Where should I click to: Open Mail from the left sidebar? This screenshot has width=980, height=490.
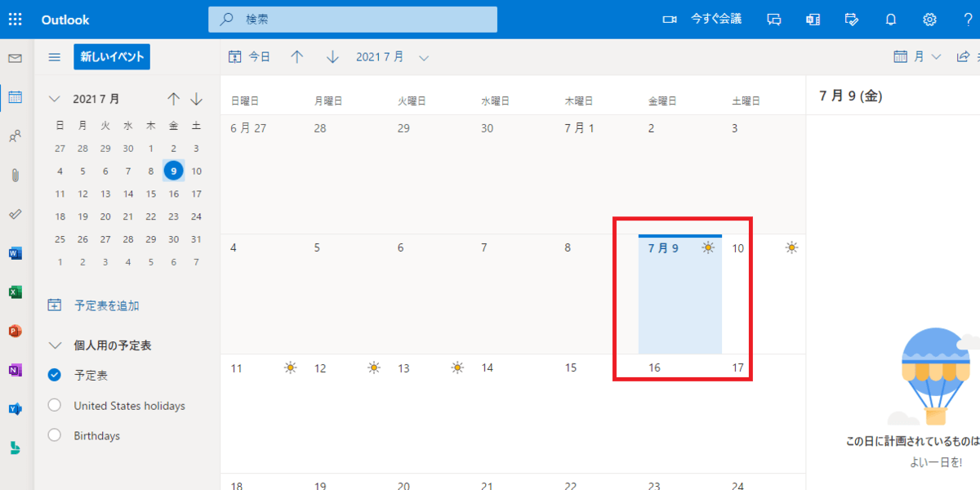point(15,59)
